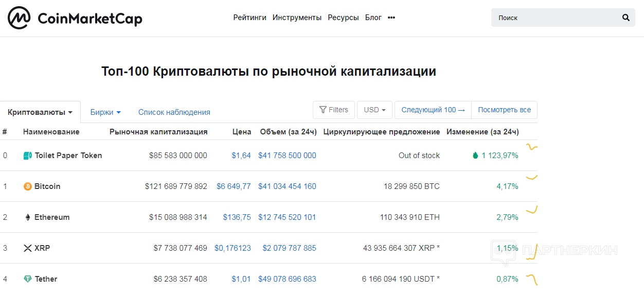The image size is (644, 294).
Task: Open the Tether price sparkline chart
Action: [x=531, y=279]
